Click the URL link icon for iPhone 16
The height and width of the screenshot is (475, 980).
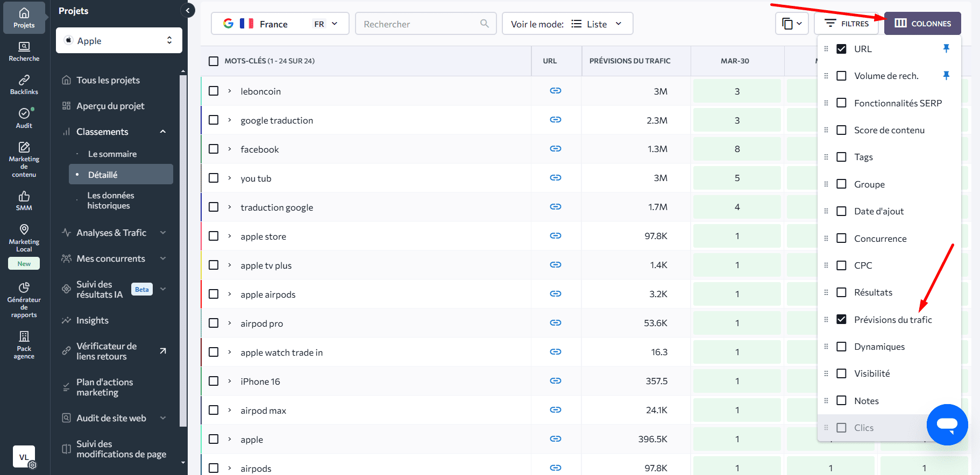[556, 381]
